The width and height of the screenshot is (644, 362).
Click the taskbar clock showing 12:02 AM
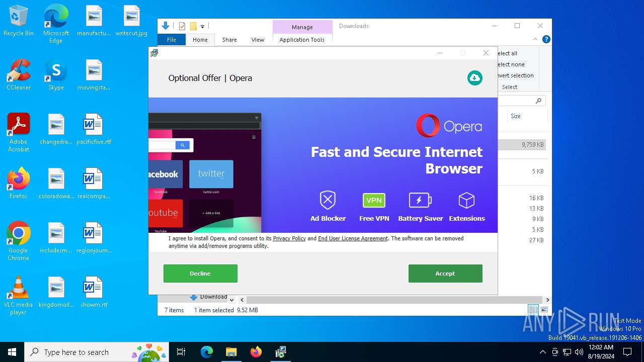(x=601, y=352)
